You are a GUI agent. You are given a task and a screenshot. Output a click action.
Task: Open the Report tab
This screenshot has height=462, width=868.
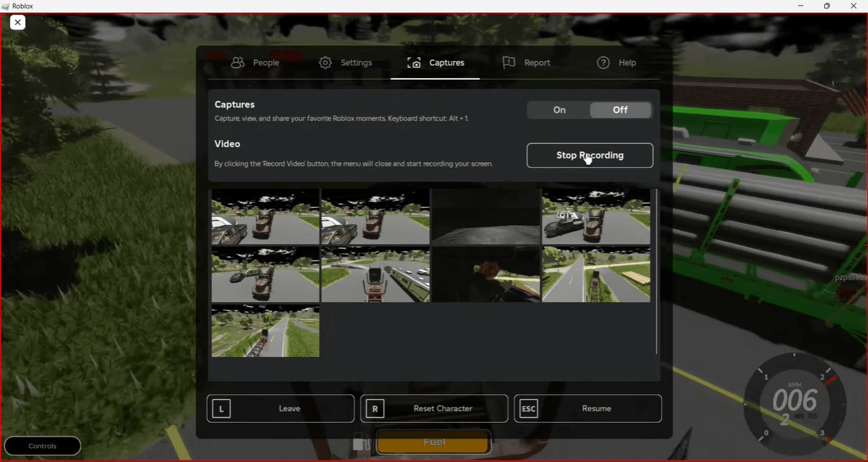tap(526, 62)
